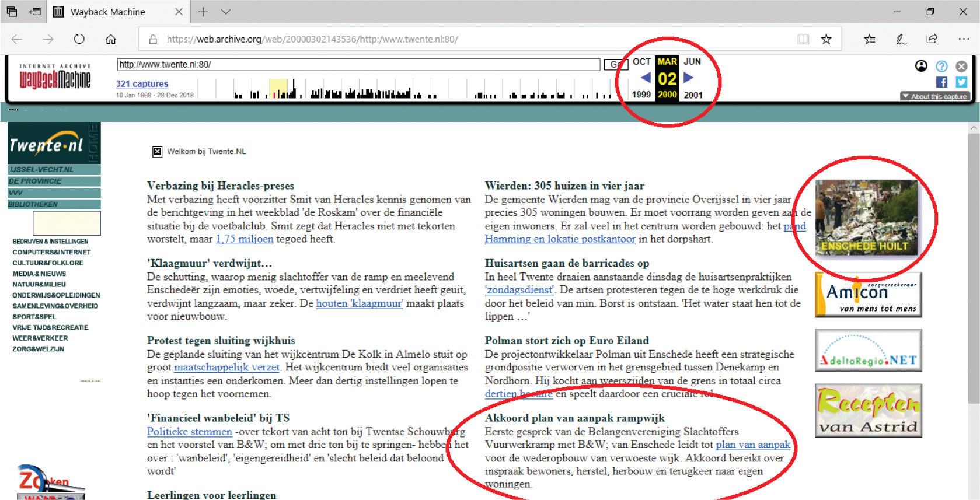Jump to the 1999 capture year
The width and height of the screenshot is (980, 500).
(x=641, y=95)
